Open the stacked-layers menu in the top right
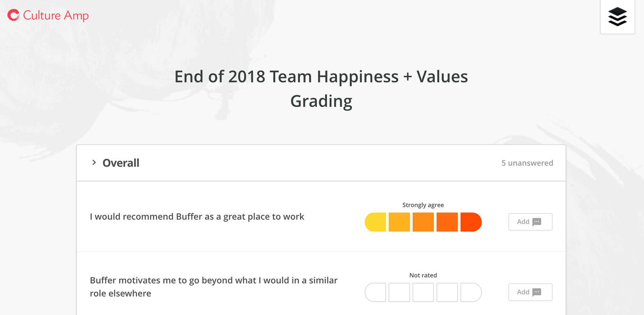 point(617,16)
